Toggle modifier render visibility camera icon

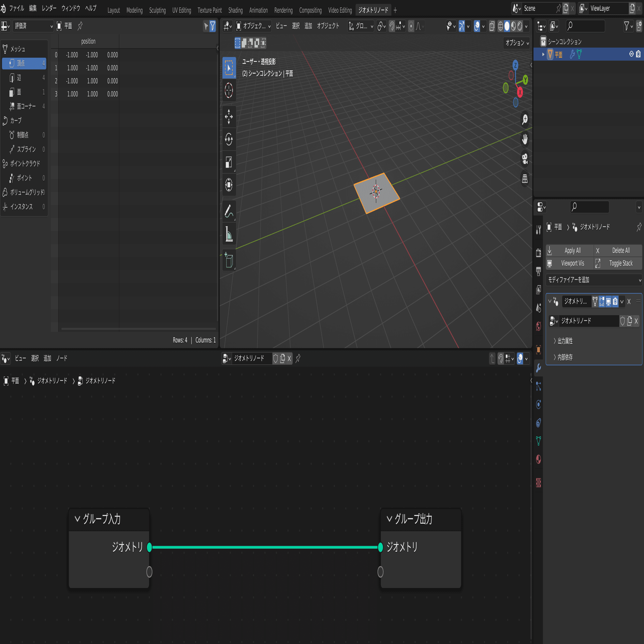click(615, 302)
